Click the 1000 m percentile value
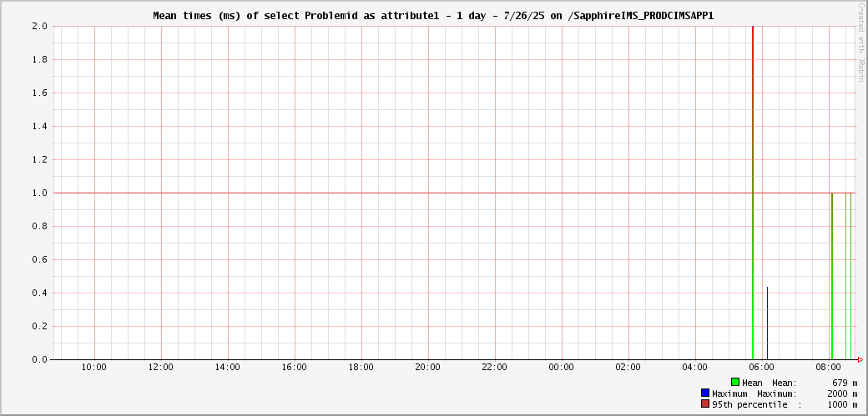This screenshot has height=416, width=868. [843, 404]
